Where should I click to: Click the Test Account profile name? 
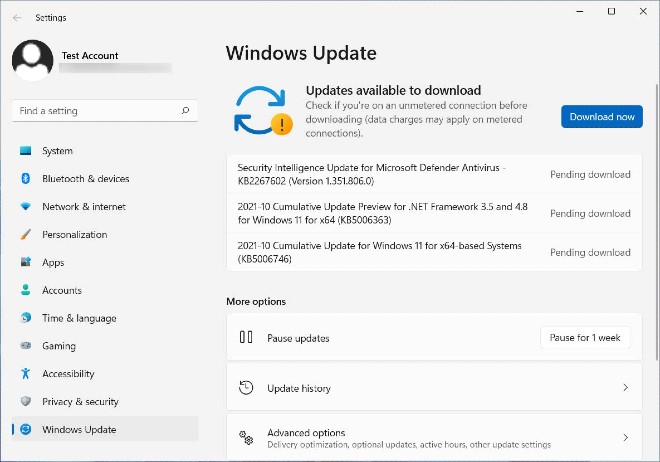click(91, 54)
